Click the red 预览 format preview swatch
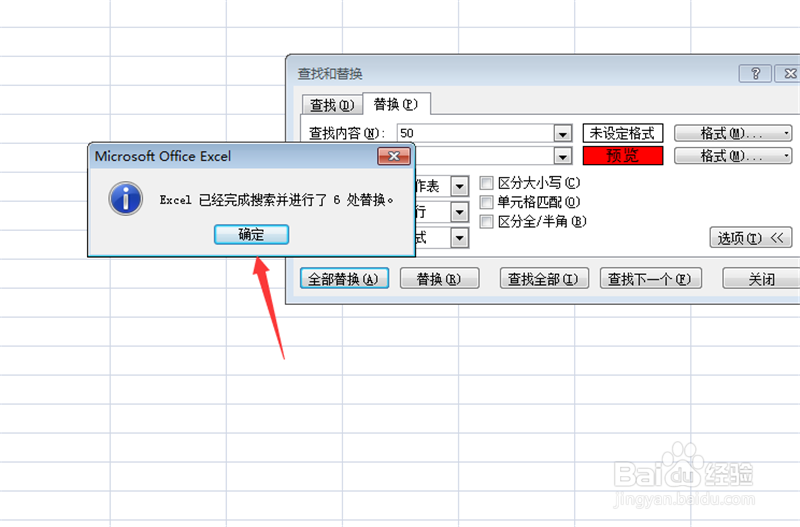Screen dimensions: 800x527 click(x=622, y=155)
